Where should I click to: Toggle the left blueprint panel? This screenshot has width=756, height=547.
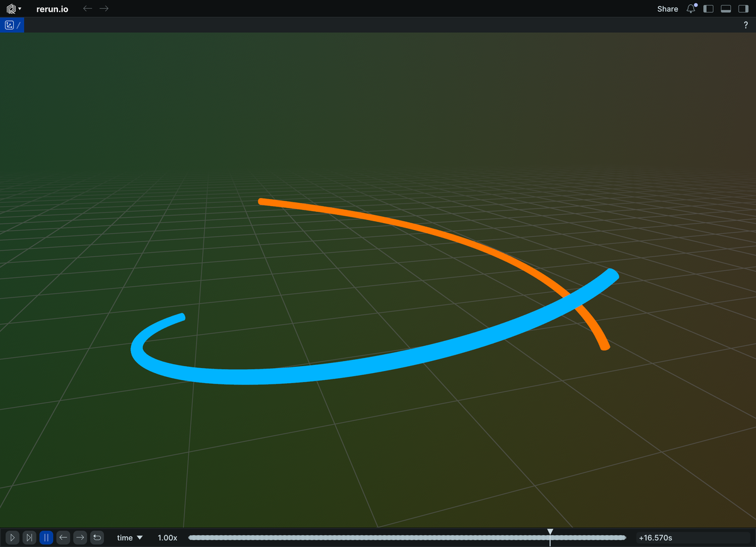[709, 9]
